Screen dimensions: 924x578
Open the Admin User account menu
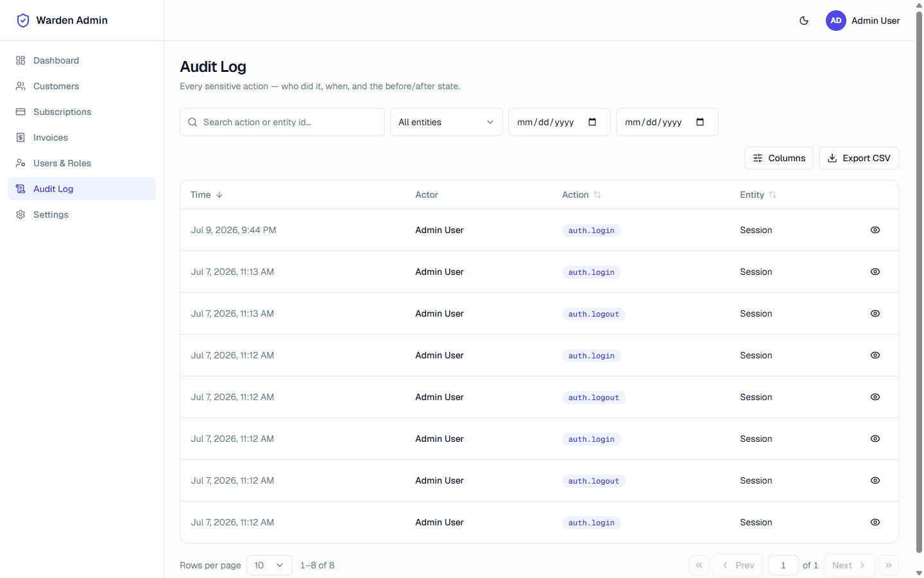(x=863, y=21)
